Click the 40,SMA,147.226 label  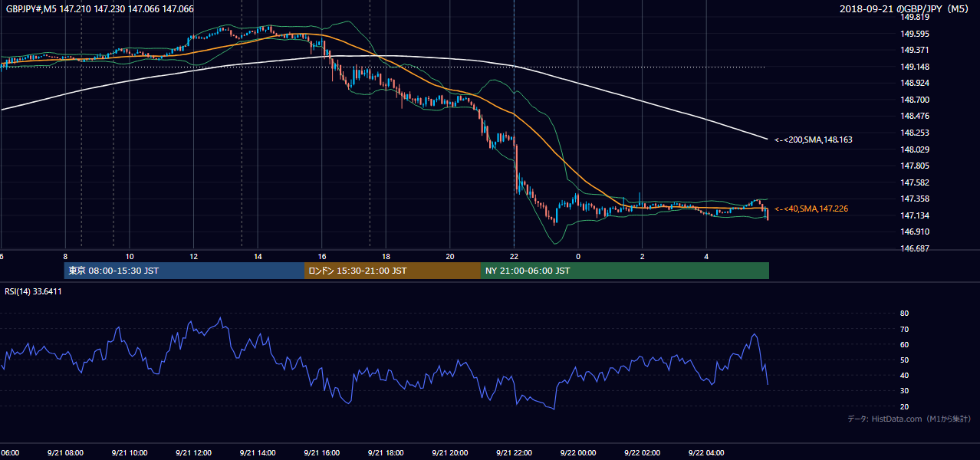(x=811, y=209)
